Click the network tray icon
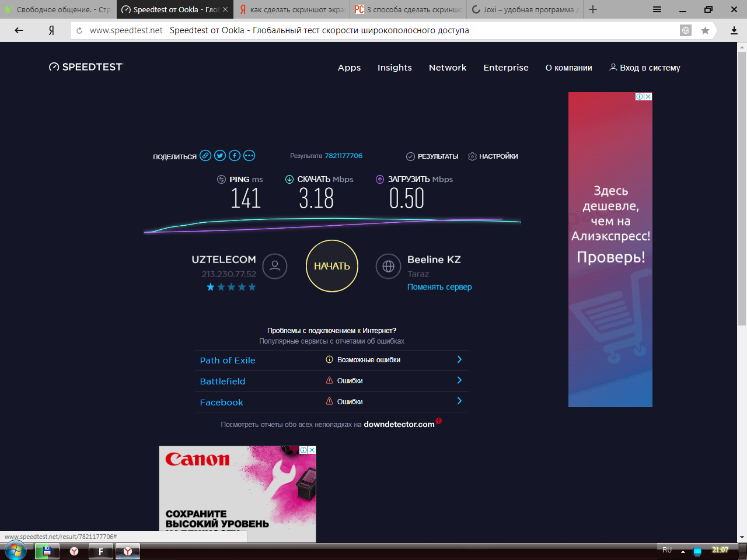Viewport: 747px width, 560px height. pyautogui.click(x=697, y=551)
